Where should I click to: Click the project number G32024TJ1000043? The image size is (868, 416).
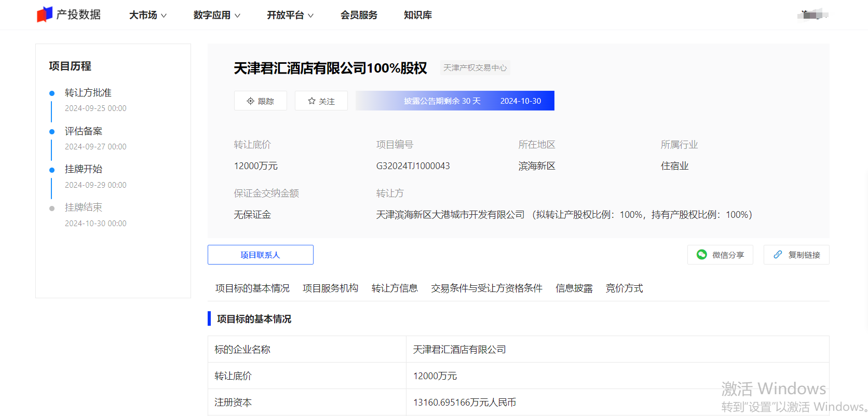[413, 166]
